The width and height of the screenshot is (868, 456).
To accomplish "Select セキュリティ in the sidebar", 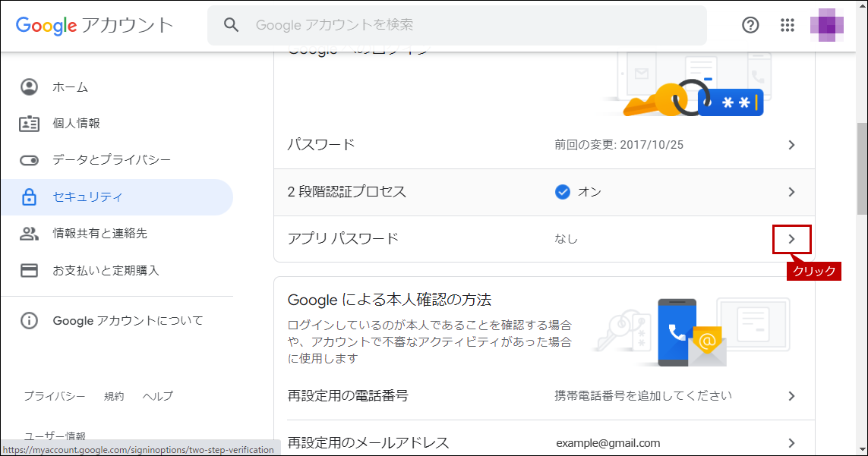I will tap(117, 197).
